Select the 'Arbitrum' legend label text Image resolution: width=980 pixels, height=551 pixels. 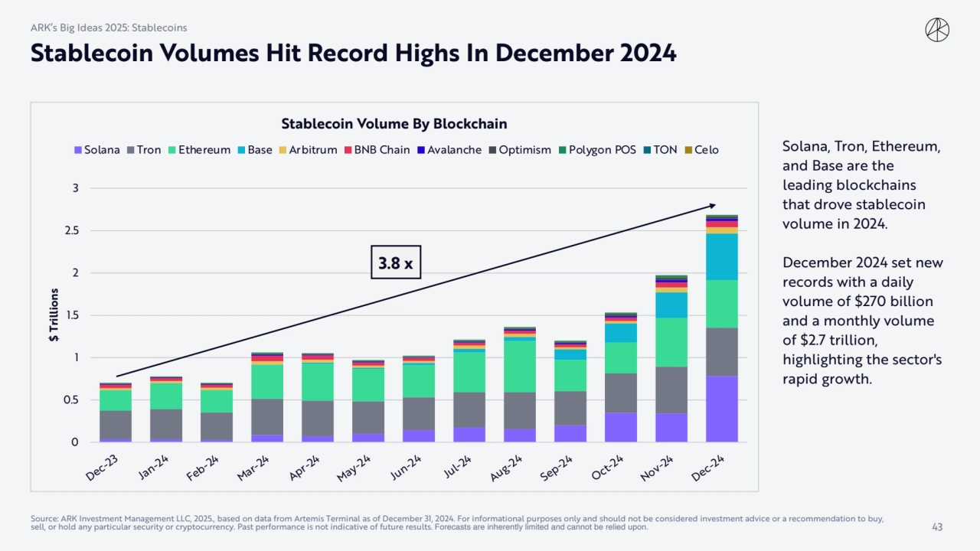313,150
